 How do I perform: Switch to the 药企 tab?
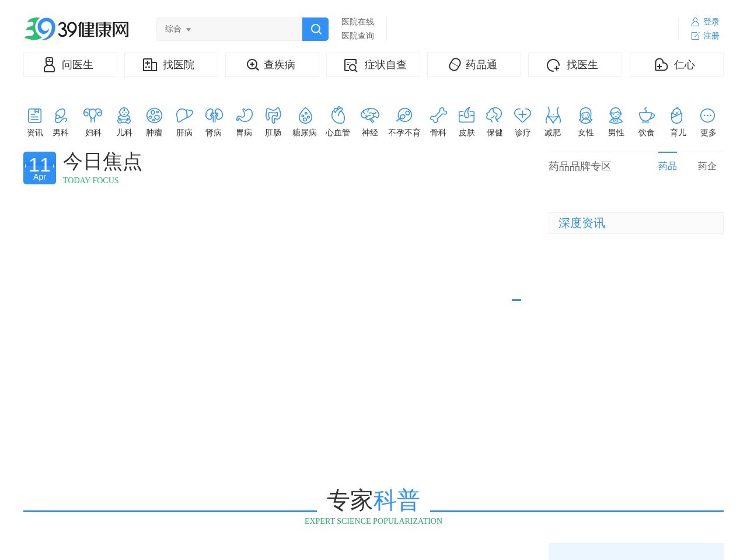click(707, 166)
